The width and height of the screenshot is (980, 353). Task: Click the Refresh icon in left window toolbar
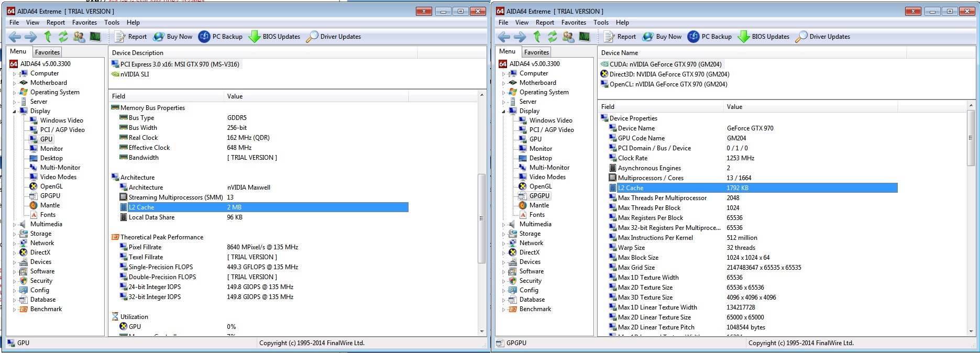pos(63,37)
